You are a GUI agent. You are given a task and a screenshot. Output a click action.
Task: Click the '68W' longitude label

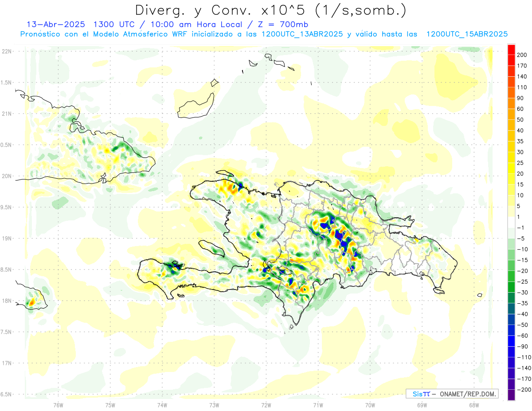click(474, 404)
